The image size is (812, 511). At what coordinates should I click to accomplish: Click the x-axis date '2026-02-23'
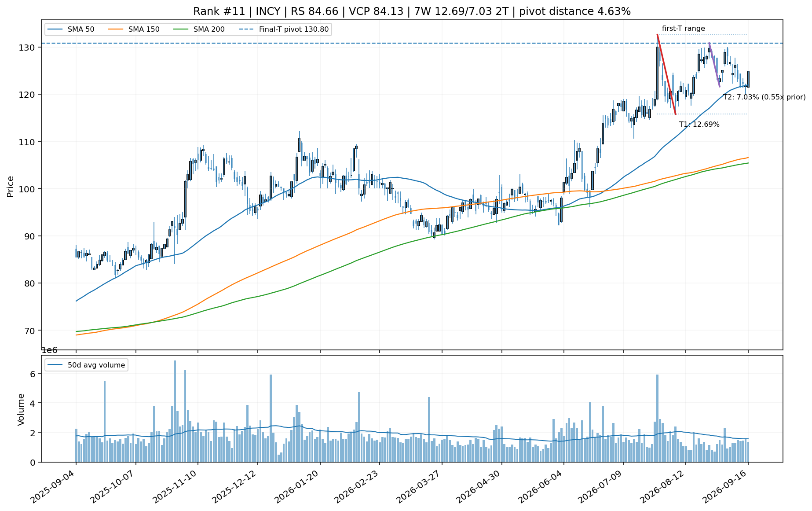[x=357, y=487]
